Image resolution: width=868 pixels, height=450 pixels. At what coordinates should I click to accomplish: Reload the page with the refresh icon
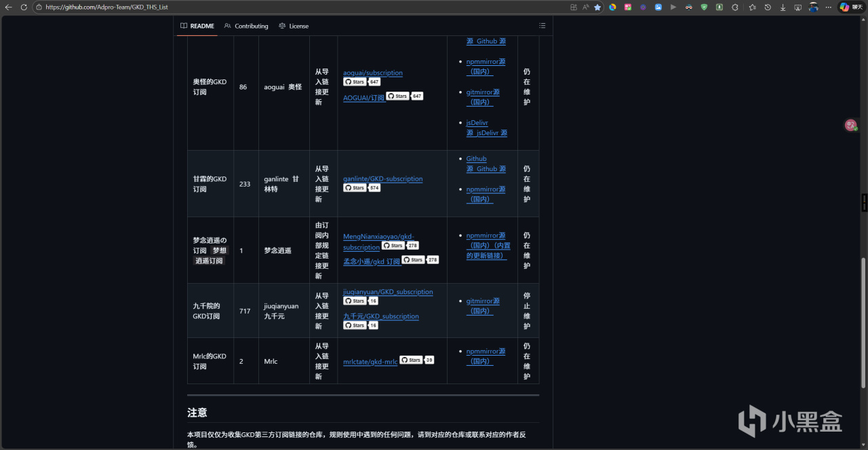(24, 7)
